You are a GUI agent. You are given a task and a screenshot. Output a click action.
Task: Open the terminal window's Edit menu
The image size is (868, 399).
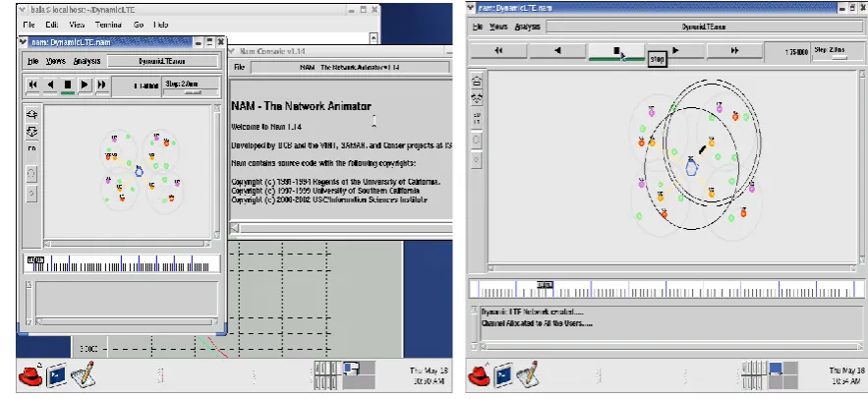pyautogui.click(x=52, y=25)
